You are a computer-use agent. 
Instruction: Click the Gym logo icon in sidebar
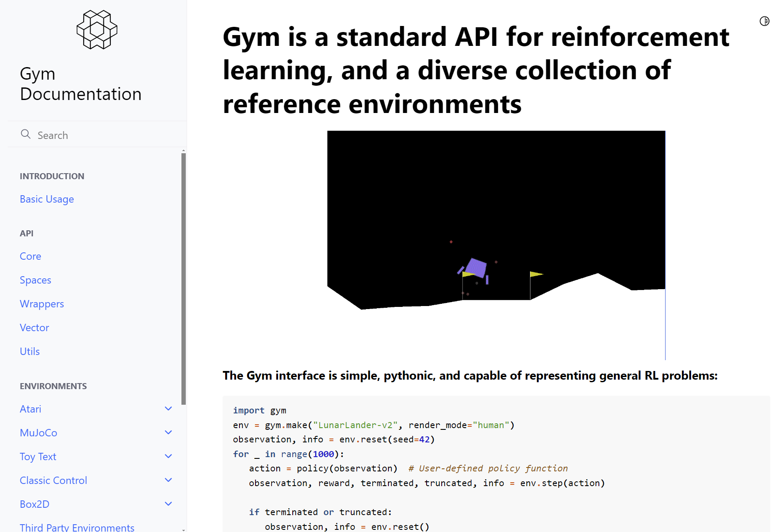tap(97, 29)
